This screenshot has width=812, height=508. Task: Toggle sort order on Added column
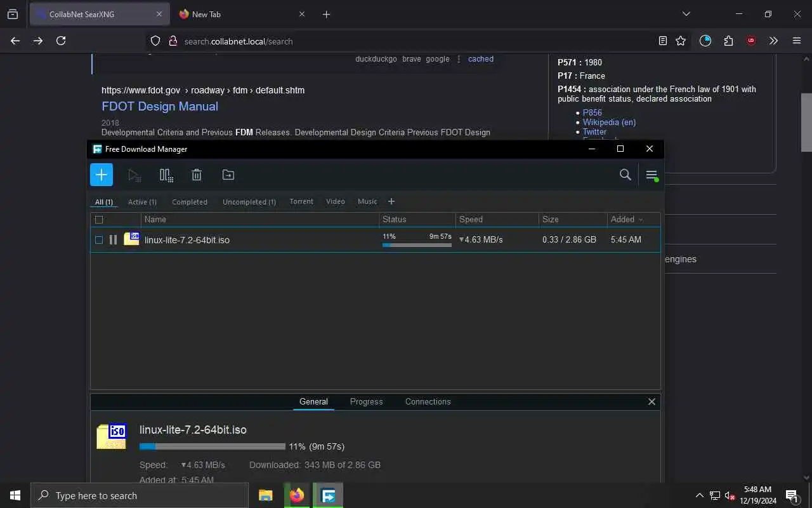click(x=633, y=219)
